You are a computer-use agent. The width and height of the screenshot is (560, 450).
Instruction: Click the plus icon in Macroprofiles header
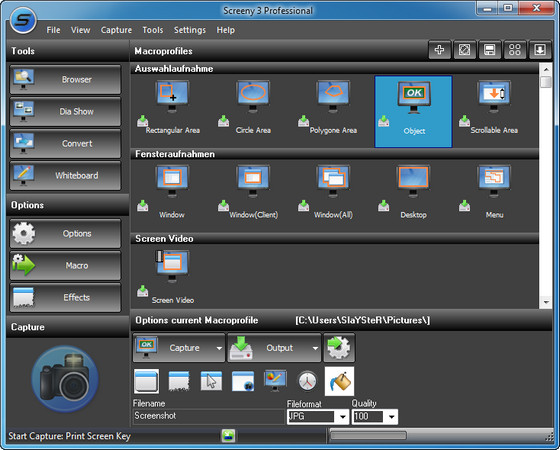439,50
